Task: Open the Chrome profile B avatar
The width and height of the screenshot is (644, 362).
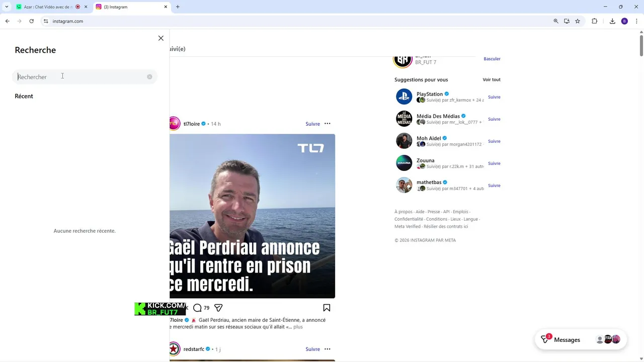Action: 624,21
